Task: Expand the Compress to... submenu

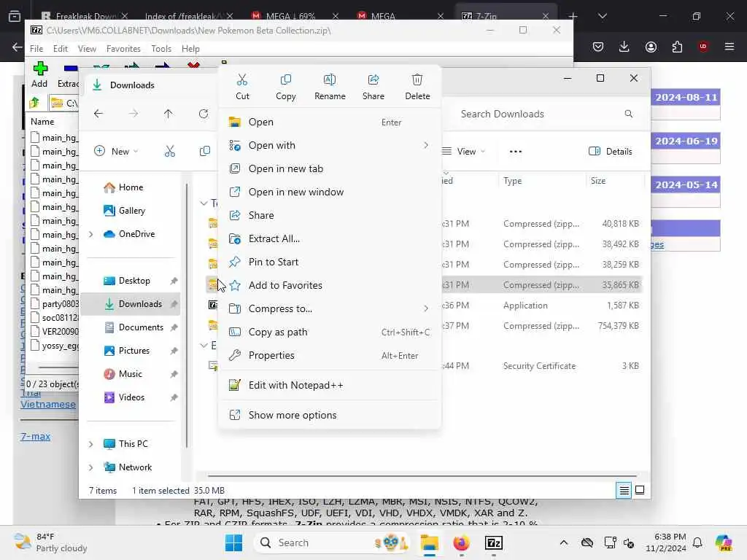Action: [329, 308]
